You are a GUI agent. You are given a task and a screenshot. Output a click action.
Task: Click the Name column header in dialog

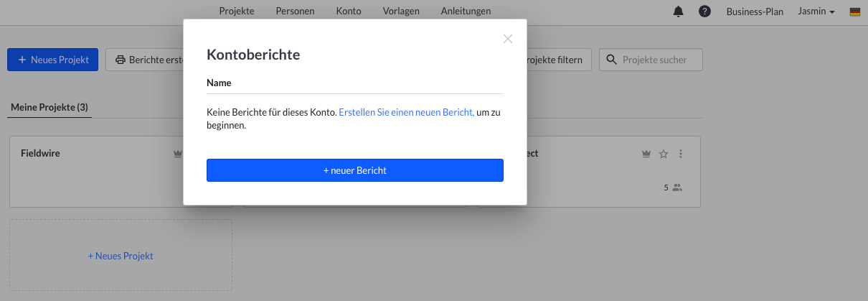[219, 83]
